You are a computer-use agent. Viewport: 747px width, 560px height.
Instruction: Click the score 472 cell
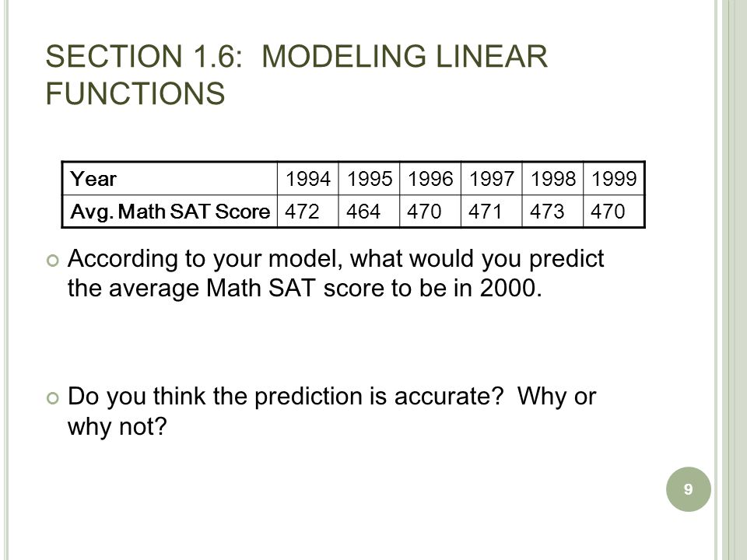point(308,211)
